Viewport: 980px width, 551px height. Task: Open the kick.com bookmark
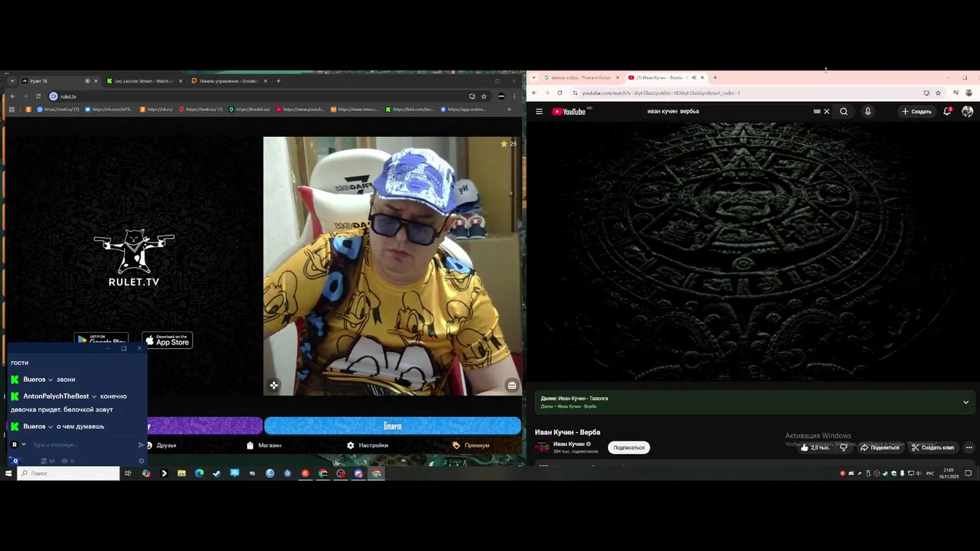(x=410, y=109)
